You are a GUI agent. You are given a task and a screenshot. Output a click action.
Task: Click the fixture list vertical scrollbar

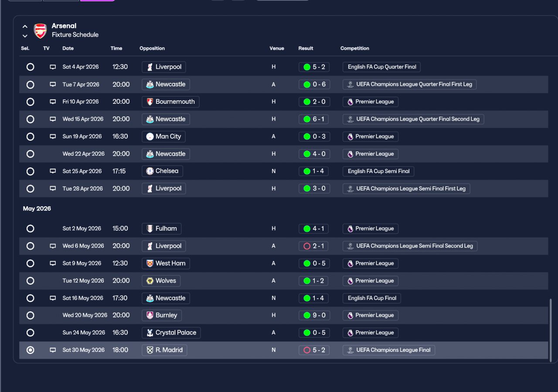pyautogui.click(x=551, y=330)
